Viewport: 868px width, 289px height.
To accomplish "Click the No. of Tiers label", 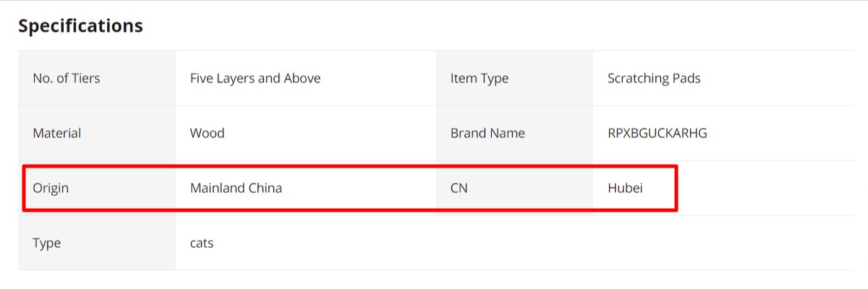I will pyautogui.click(x=67, y=78).
